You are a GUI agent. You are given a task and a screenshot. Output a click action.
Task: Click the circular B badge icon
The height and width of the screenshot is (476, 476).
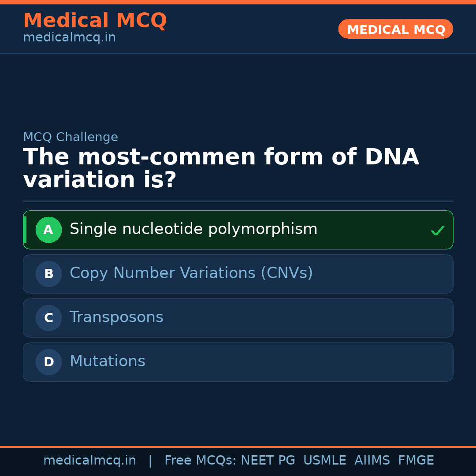pos(48,274)
